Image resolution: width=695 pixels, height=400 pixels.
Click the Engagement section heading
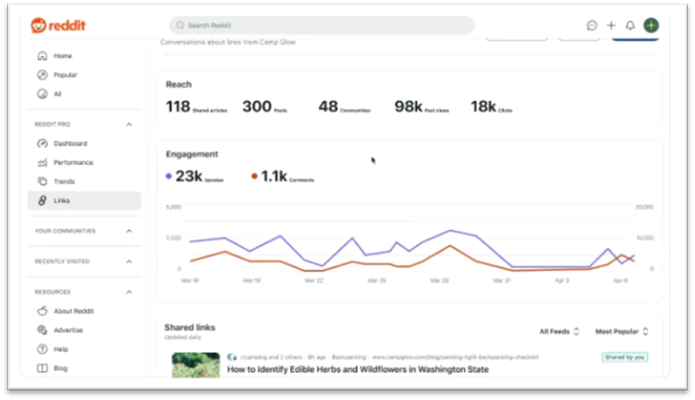pos(192,154)
